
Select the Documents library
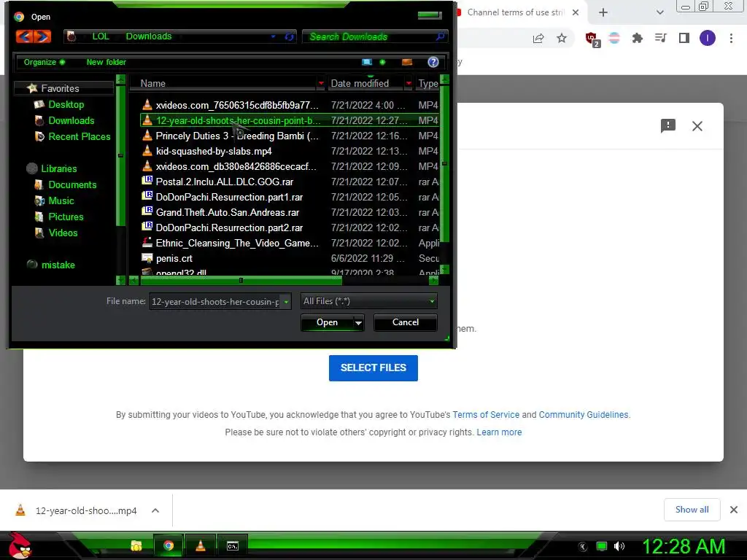(x=72, y=184)
